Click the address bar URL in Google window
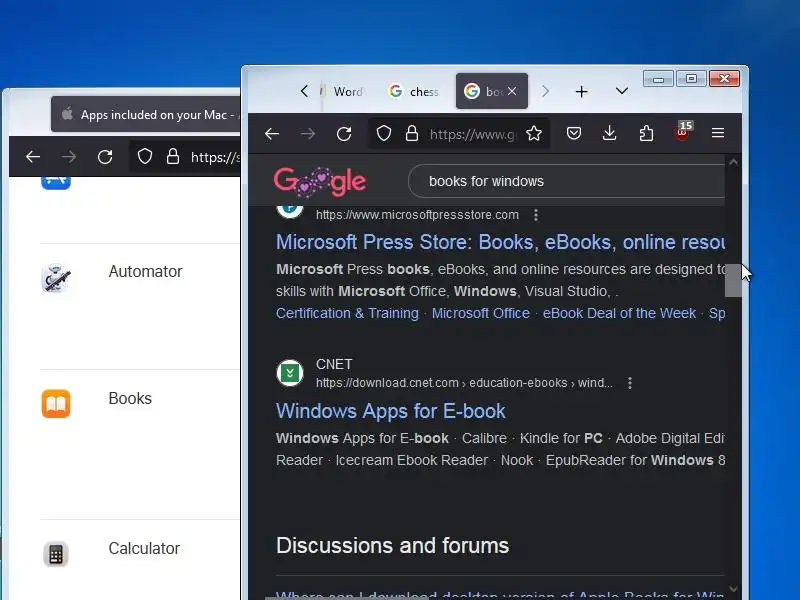This screenshot has width=800, height=600. click(x=472, y=134)
